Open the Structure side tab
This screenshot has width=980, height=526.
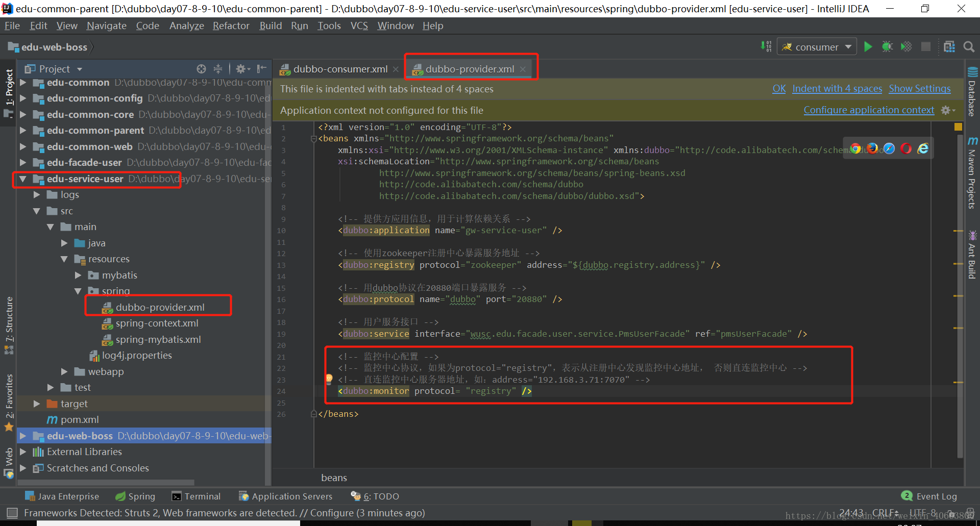pyautogui.click(x=9, y=325)
